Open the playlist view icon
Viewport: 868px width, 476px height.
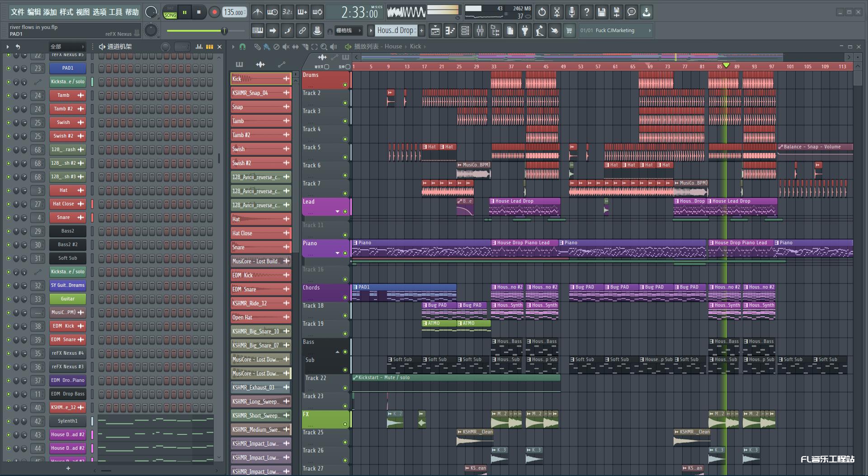coord(435,31)
